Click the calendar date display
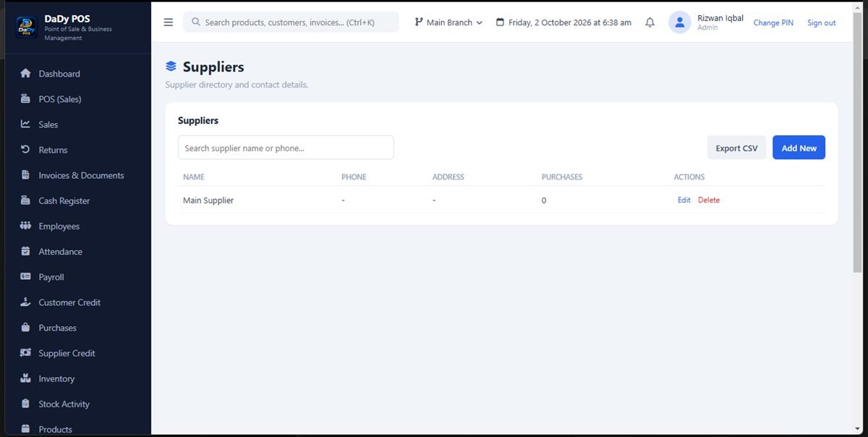Viewport: 868px width, 437px height. (563, 22)
